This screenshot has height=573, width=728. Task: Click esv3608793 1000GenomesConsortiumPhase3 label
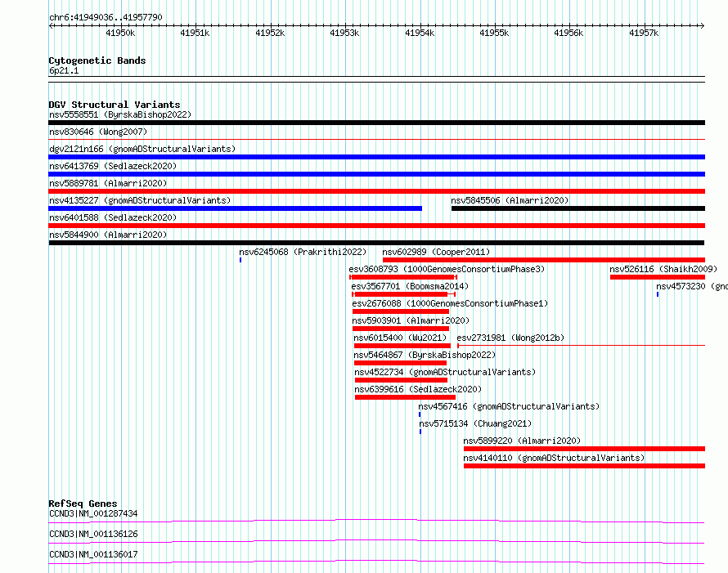coord(447,269)
